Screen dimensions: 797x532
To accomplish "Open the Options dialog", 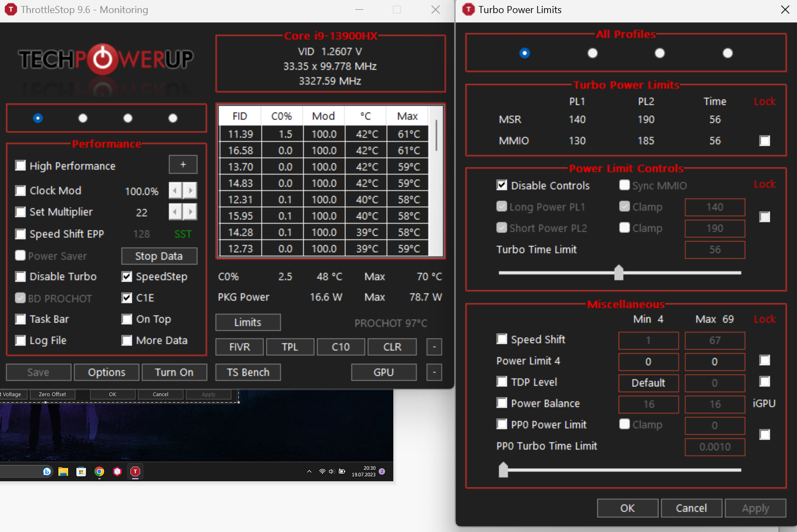I will coord(106,372).
